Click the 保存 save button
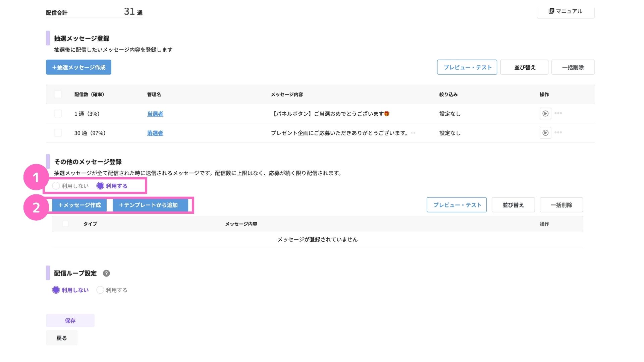Screen dimensions: 644x362 pos(70,320)
